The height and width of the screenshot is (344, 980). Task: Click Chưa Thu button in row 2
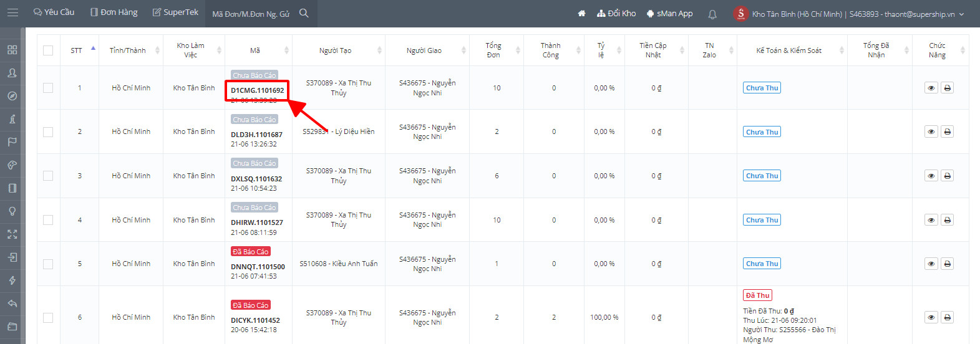pos(762,132)
